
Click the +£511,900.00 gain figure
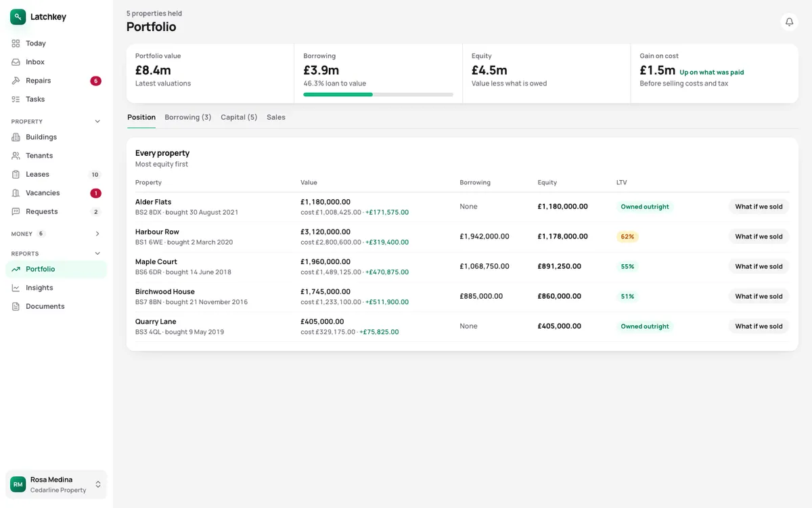(x=387, y=302)
